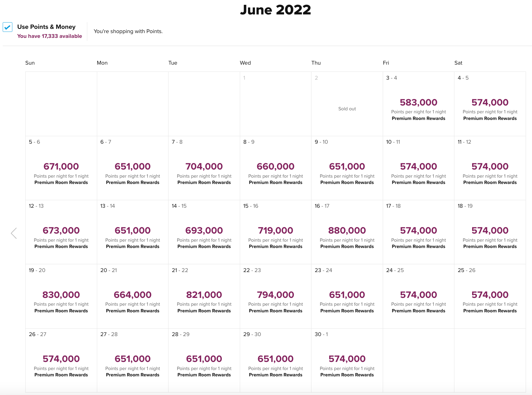
Task: Go to previous month with left arrow
Action: (x=14, y=233)
